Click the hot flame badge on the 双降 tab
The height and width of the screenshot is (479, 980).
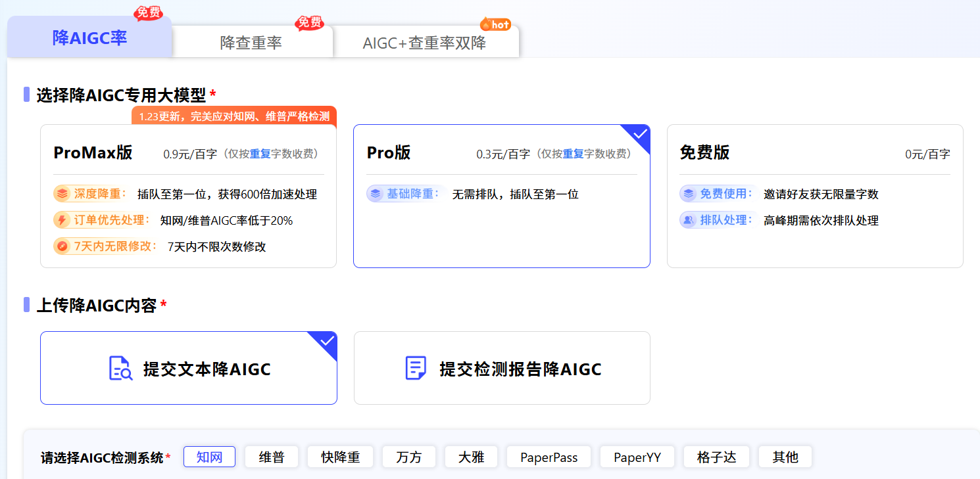tap(495, 24)
